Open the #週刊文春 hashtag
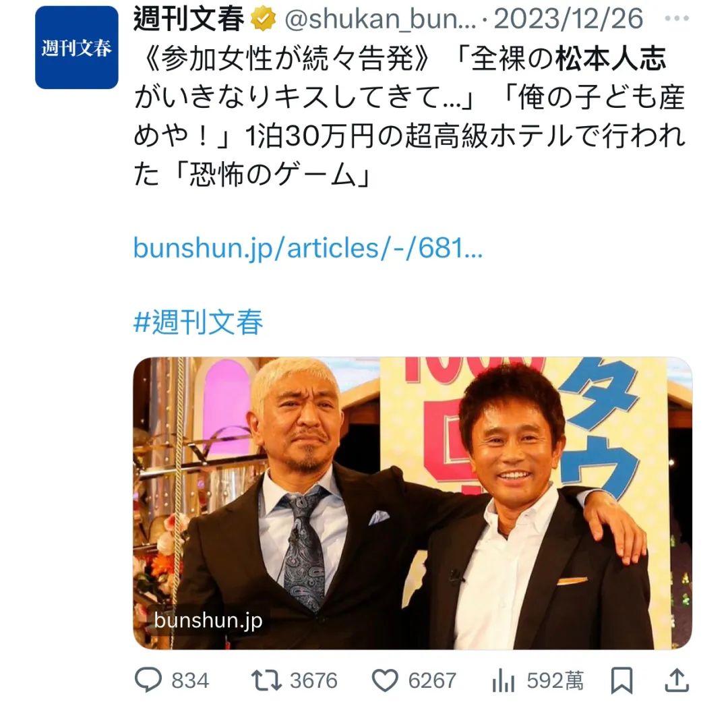This screenshot has width=728, height=706. point(198,322)
